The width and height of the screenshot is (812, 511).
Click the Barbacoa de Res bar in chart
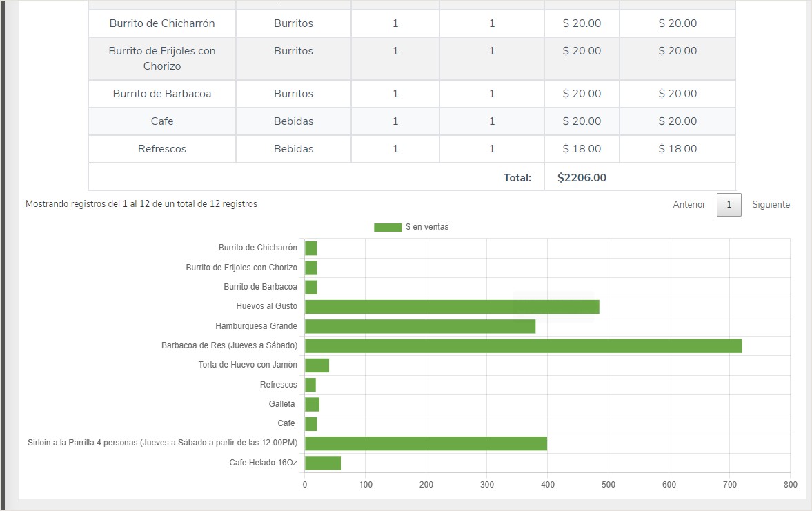point(523,346)
